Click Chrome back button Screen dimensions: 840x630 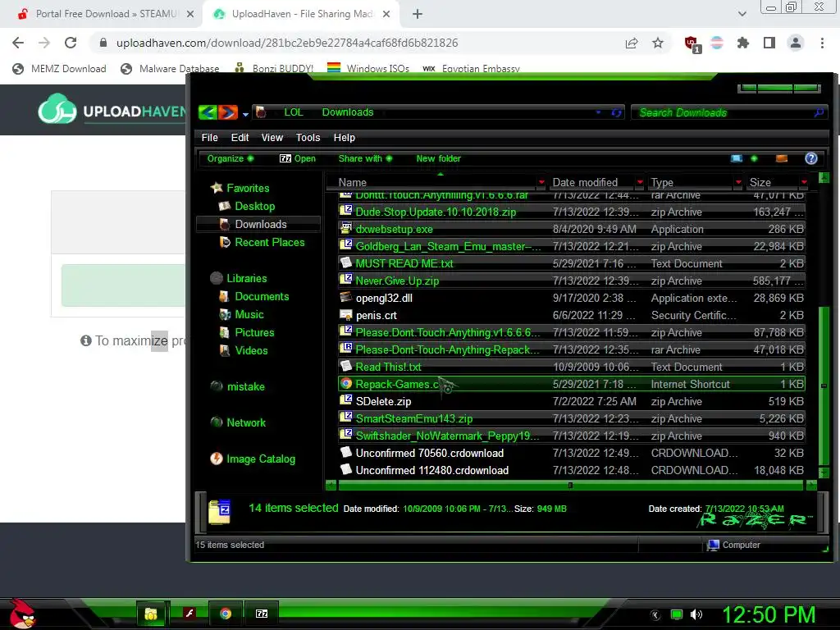pos(18,43)
